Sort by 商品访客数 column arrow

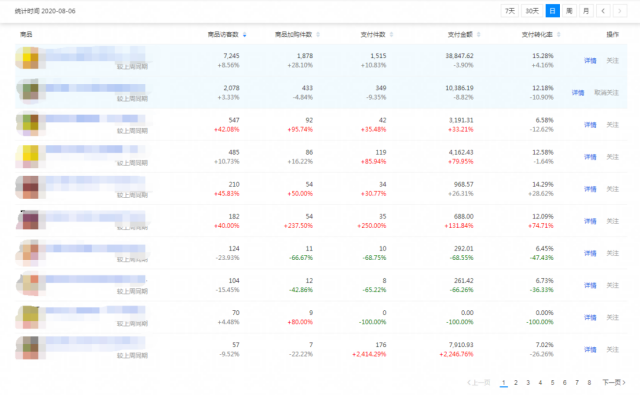click(x=244, y=35)
